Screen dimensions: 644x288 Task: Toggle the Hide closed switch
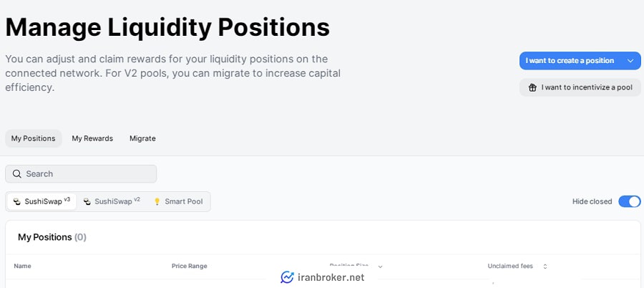[630, 201]
